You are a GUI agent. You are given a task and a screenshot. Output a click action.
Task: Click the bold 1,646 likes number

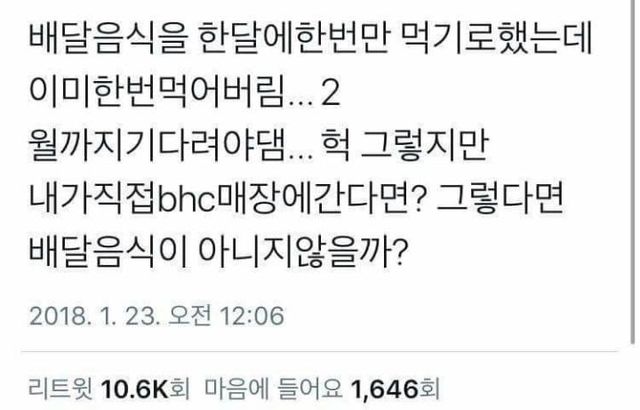click(x=384, y=388)
